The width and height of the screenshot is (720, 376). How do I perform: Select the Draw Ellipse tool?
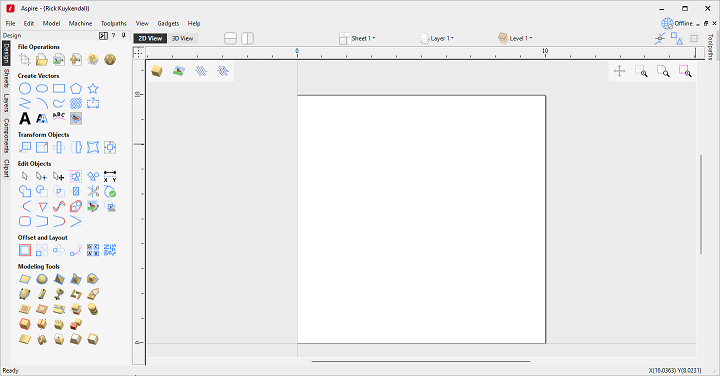pos(42,89)
